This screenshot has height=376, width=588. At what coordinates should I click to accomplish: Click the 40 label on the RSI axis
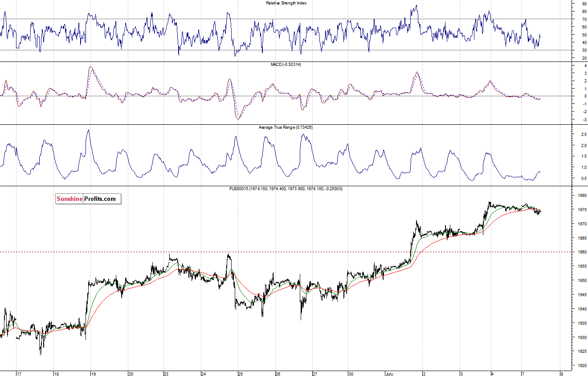(584, 43)
